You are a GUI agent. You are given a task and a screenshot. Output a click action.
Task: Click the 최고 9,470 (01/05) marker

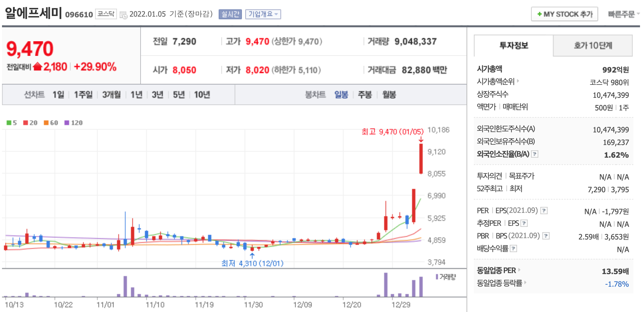click(x=392, y=132)
